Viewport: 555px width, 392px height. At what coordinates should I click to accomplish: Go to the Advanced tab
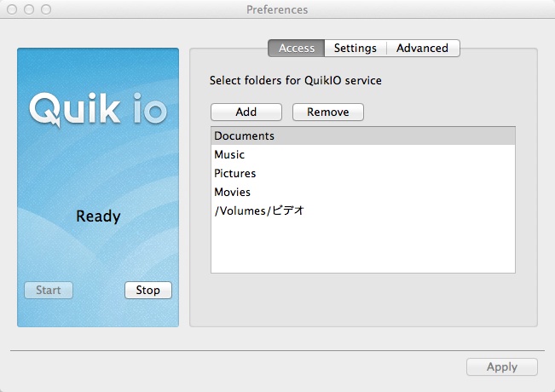tap(422, 48)
